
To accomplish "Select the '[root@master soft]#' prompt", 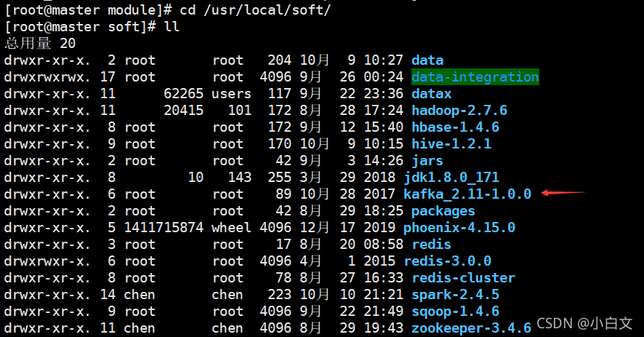I will (x=80, y=27).
